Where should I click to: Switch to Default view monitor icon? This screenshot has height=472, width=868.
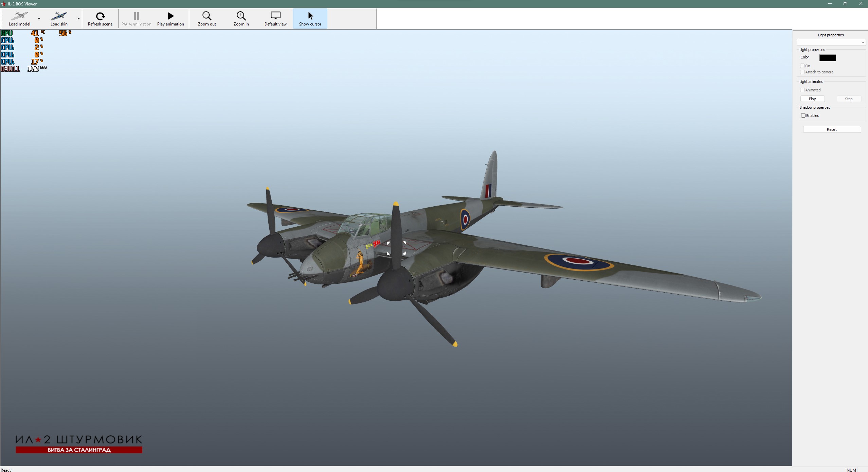coord(275,16)
